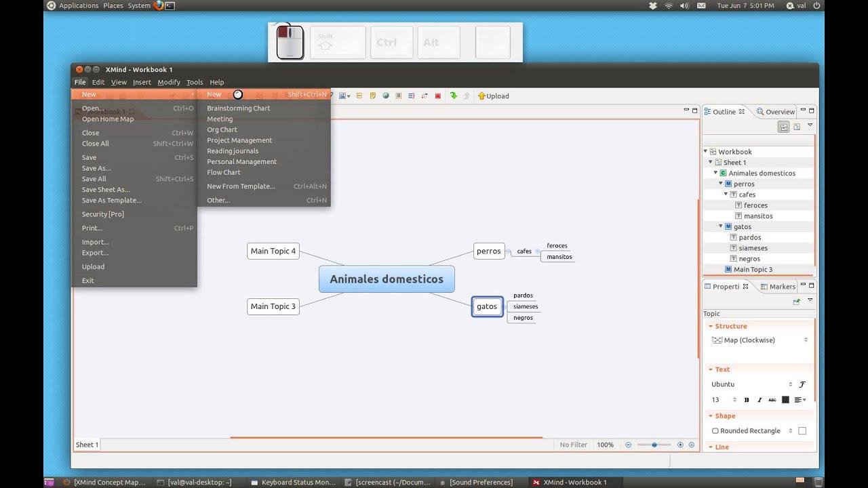
Task: Choose Org Chart template
Action: click(x=222, y=129)
